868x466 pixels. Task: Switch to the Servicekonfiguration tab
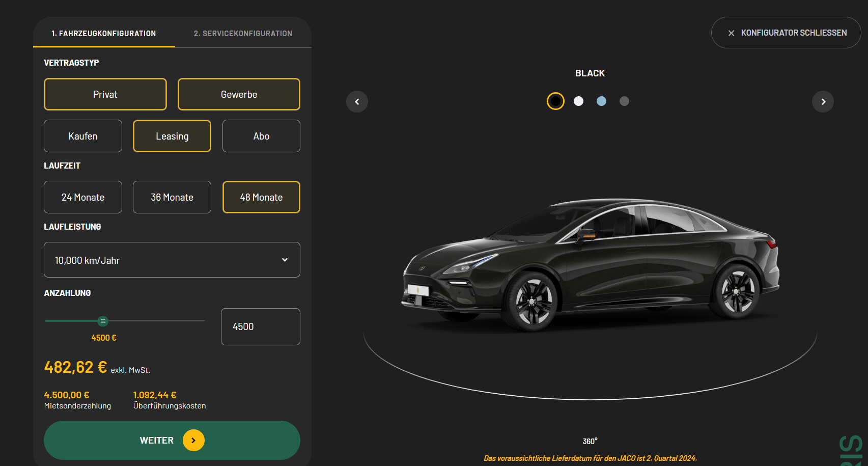[243, 34]
